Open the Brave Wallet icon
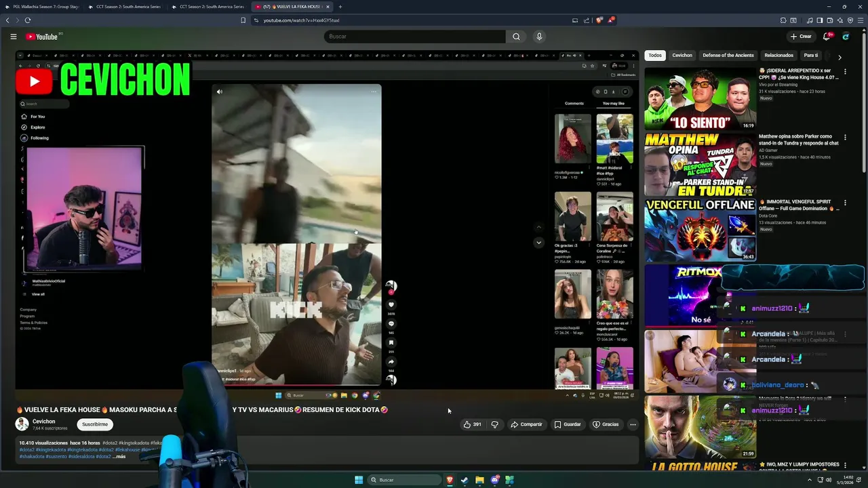Image resolution: width=868 pixels, height=488 pixels. [x=830, y=20]
